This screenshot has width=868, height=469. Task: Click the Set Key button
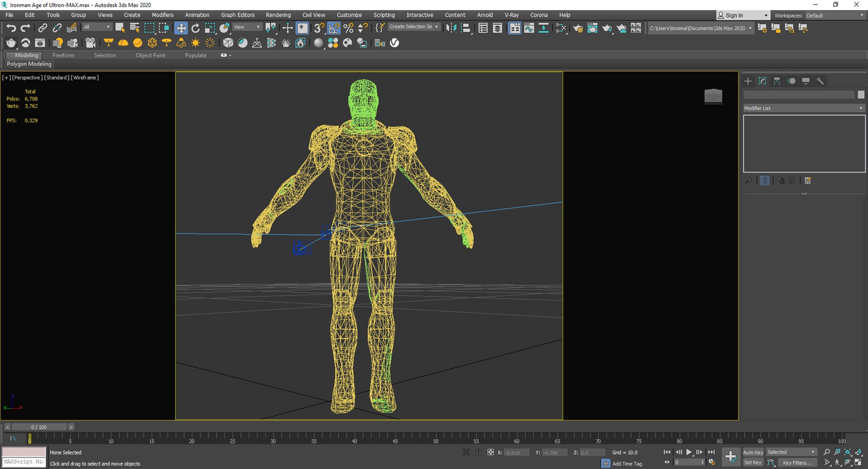pyautogui.click(x=753, y=463)
